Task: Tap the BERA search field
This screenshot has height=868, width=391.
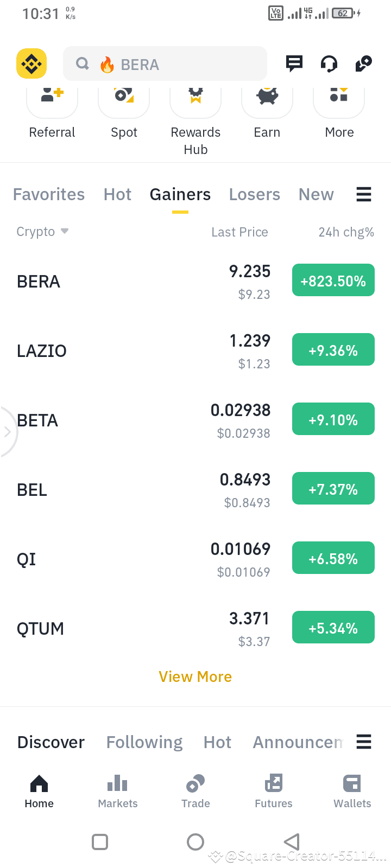Action: pos(165,64)
